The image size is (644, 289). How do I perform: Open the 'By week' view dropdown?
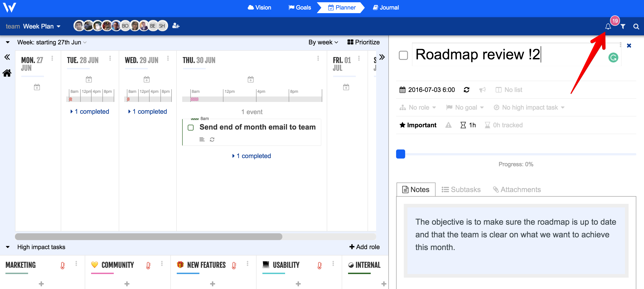pyautogui.click(x=323, y=42)
